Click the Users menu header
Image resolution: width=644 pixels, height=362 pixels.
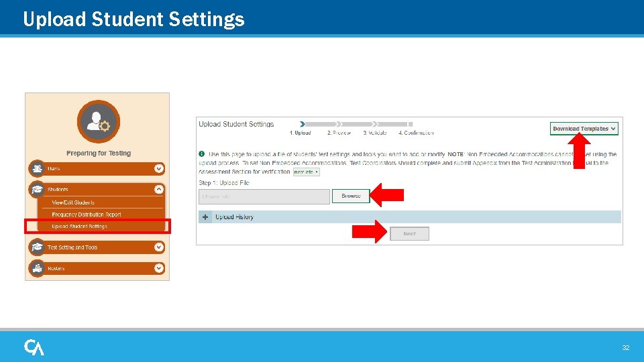97,168
